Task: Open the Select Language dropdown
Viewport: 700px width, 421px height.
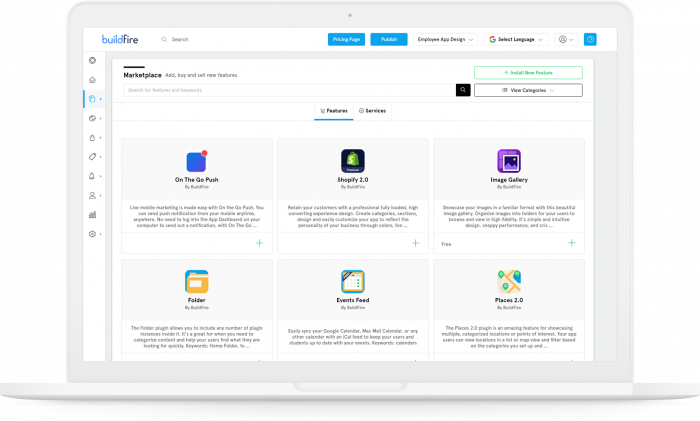Action: click(516, 39)
